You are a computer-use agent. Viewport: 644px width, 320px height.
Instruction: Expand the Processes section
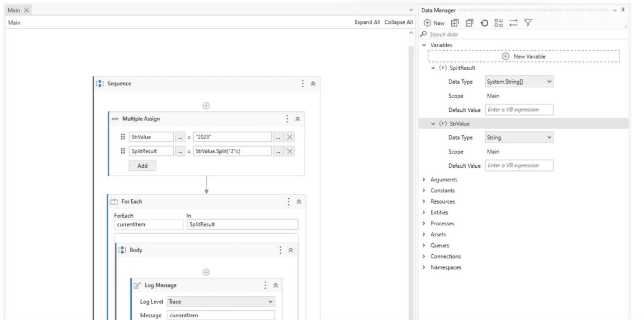point(424,223)
